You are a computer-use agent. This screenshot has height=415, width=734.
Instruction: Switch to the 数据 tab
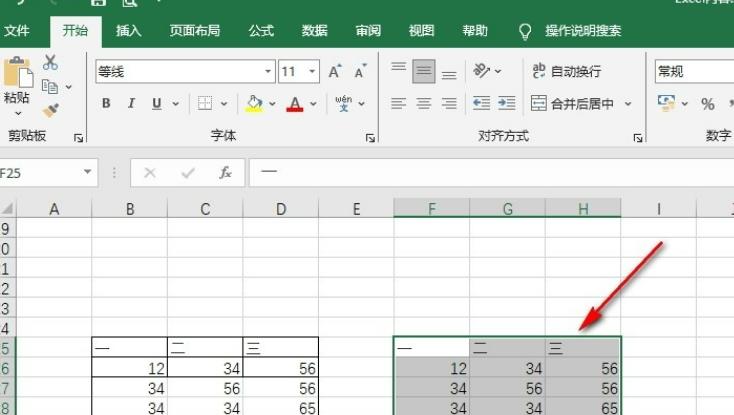coord(315,31)
